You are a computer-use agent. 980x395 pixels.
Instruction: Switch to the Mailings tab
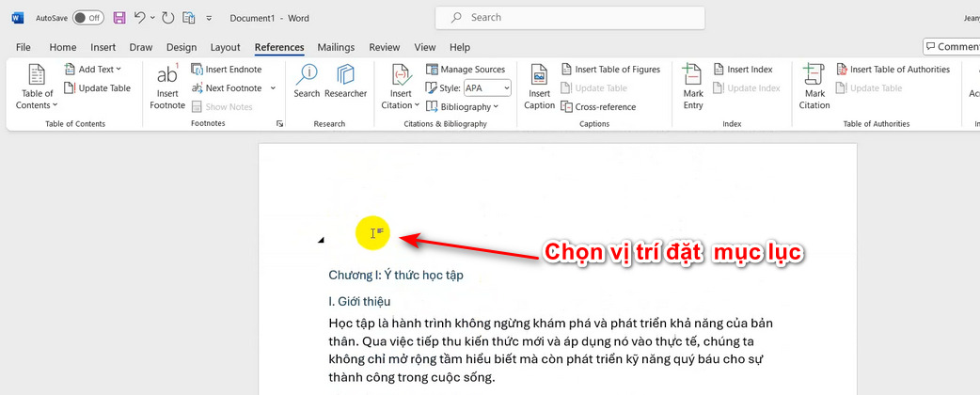(337, 48)
